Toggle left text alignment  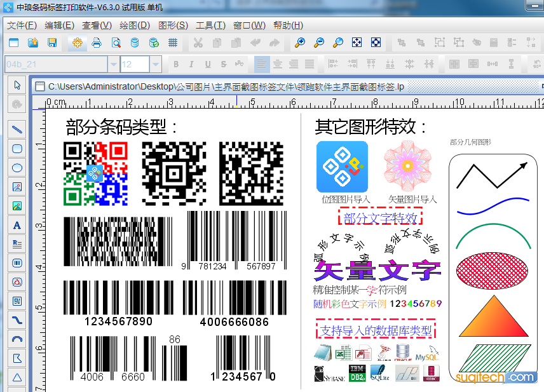point(261,64)
